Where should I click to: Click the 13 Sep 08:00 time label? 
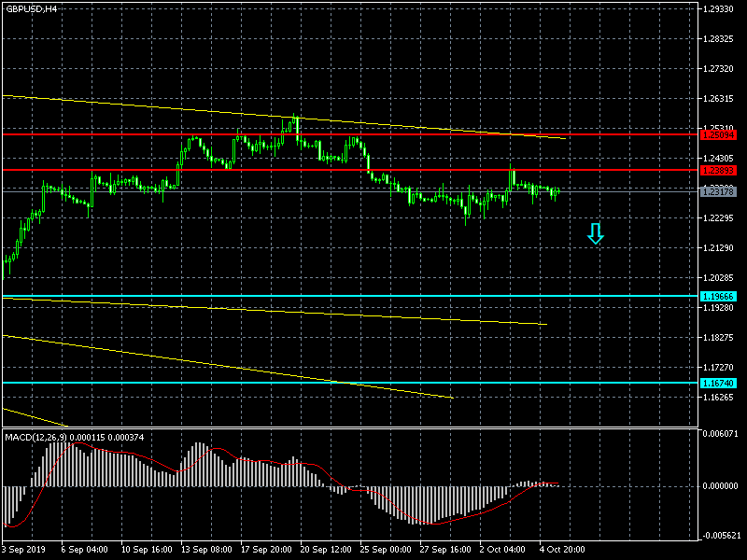click(206, 550)
